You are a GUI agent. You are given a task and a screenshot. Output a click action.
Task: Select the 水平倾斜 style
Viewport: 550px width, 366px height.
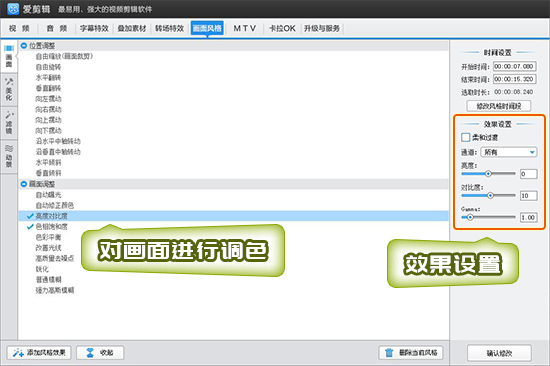coord(48,162)
